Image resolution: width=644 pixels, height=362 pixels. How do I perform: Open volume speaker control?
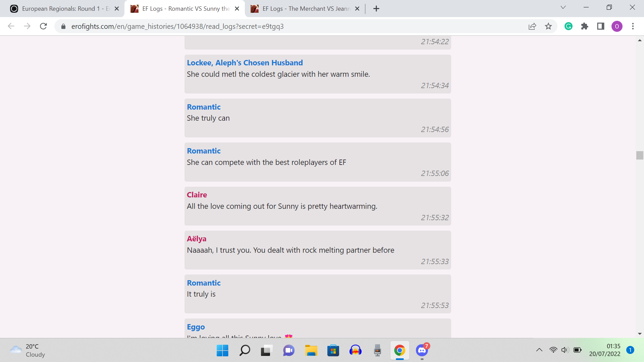coord(565,350)
